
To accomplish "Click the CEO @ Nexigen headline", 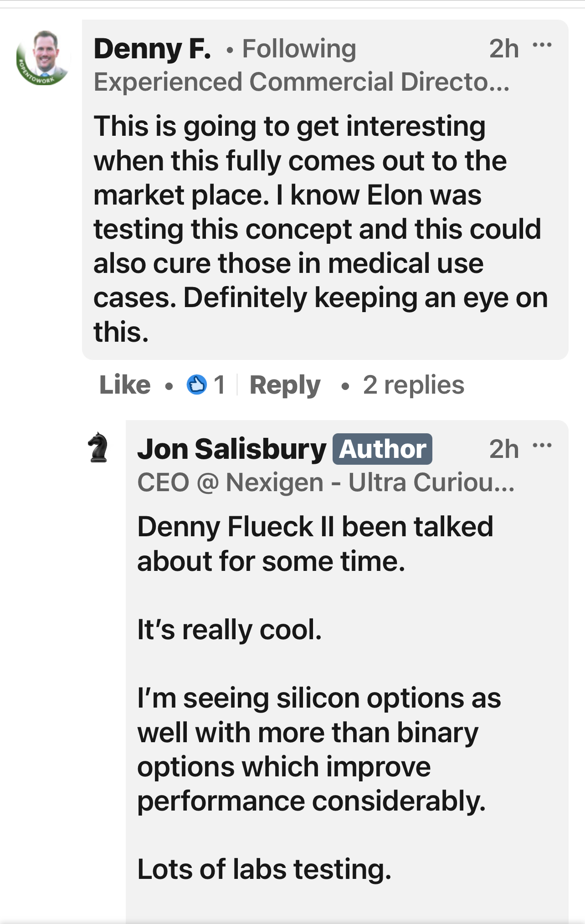I will (x=326, y=483).
